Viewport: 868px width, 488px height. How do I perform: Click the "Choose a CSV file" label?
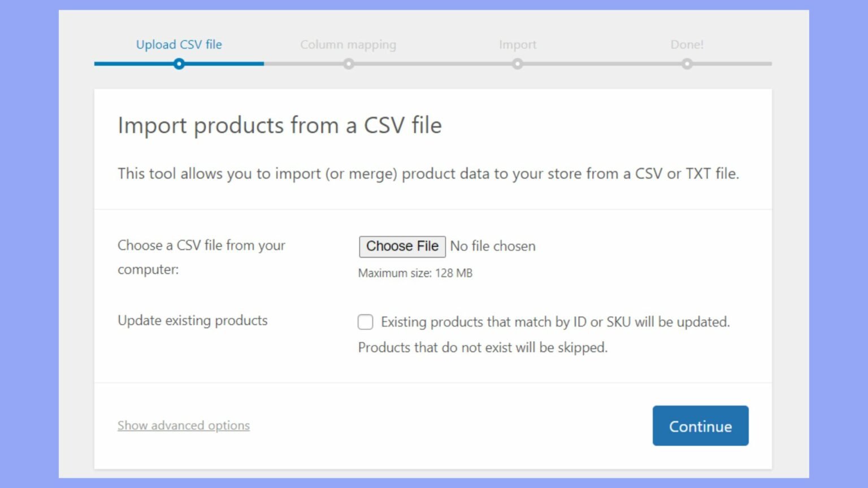point(201,257)
